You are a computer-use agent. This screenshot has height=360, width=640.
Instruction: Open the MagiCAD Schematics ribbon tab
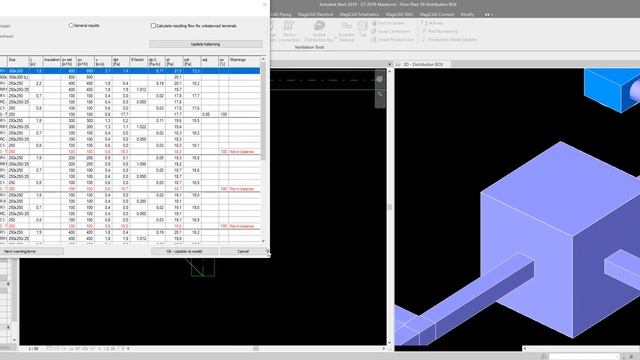click(x=359, y=14)
